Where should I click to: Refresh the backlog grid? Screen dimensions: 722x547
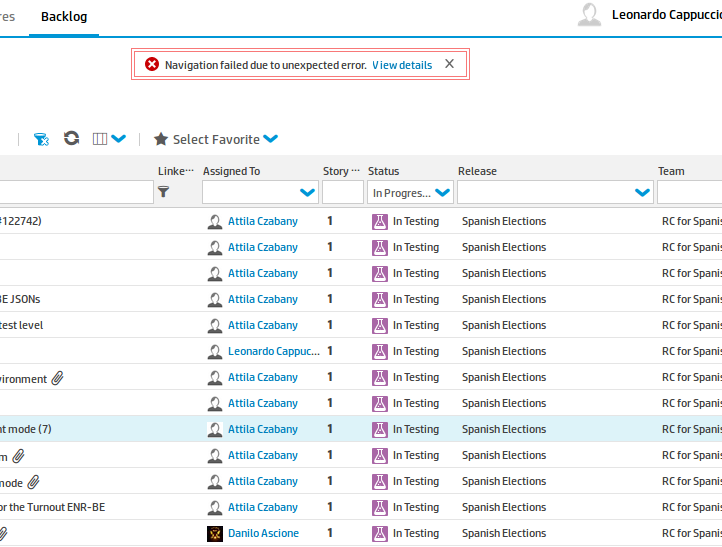71,138
